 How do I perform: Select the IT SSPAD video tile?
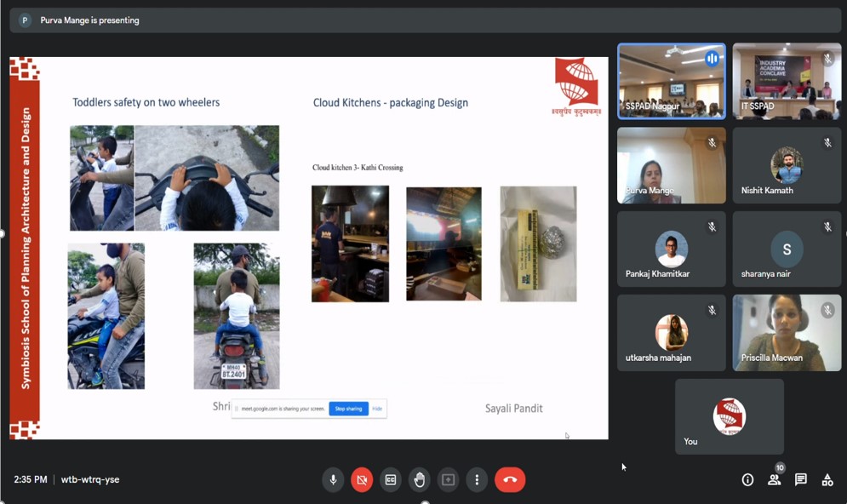(787, 82)
